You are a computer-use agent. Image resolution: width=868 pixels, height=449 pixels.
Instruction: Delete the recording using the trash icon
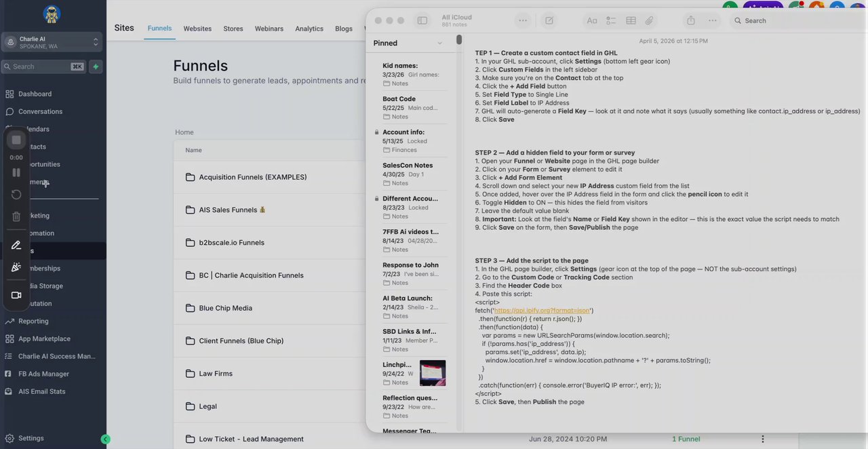[x=16, y=217]
